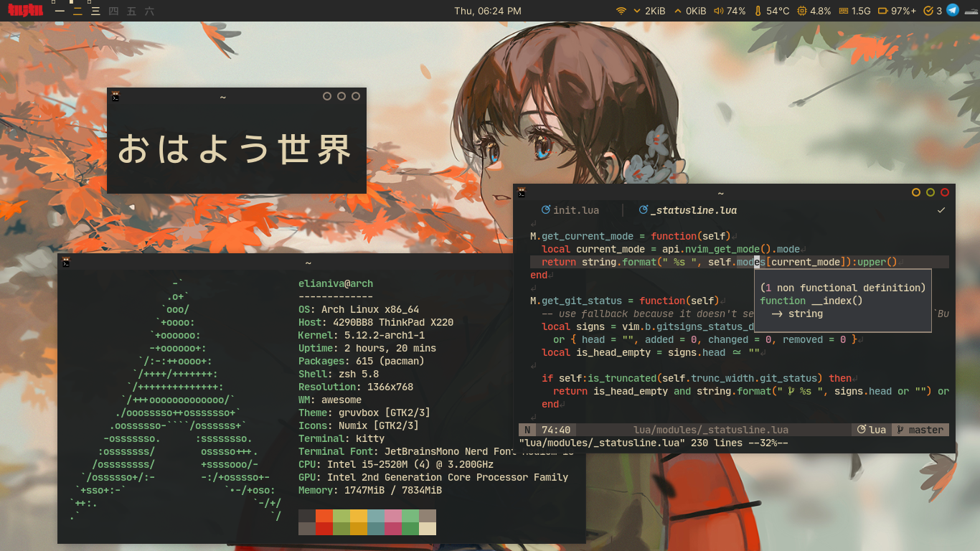Click the terminal icon of the neofetch window
Image resolution: width=980 pixels, height=551 pixels.
[x=66, y=263]
